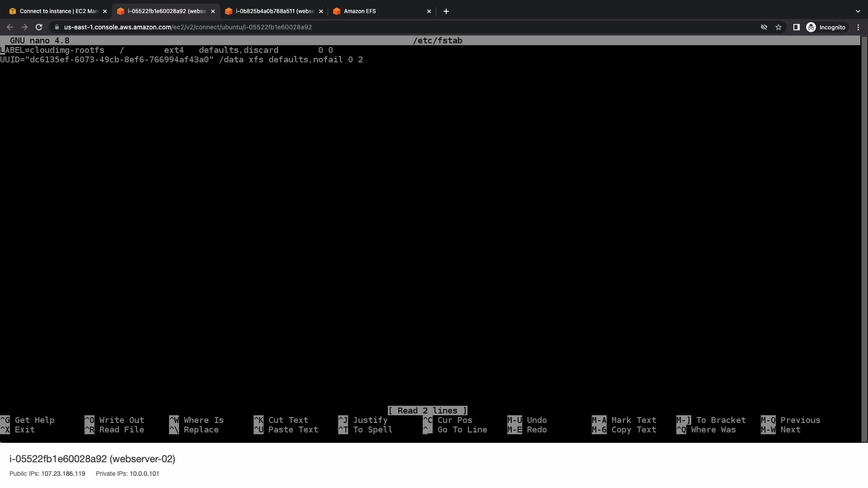Click the lock icon in address bar

[57, 27]
